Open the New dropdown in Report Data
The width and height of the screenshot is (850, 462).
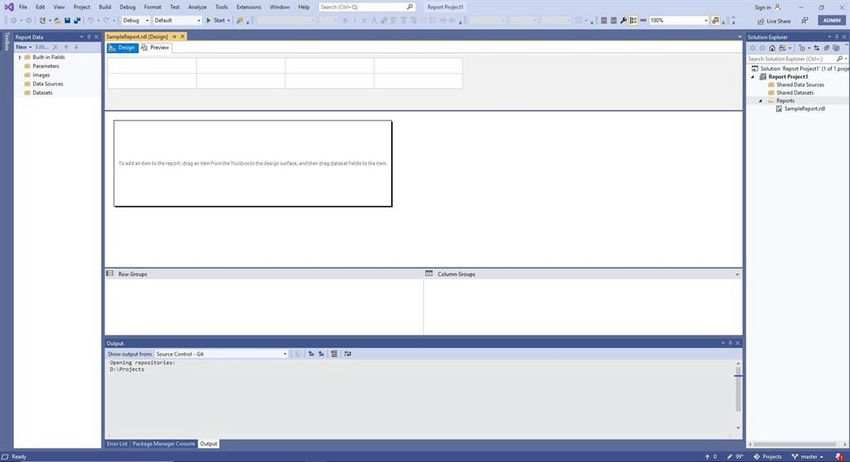click(23, 47)
